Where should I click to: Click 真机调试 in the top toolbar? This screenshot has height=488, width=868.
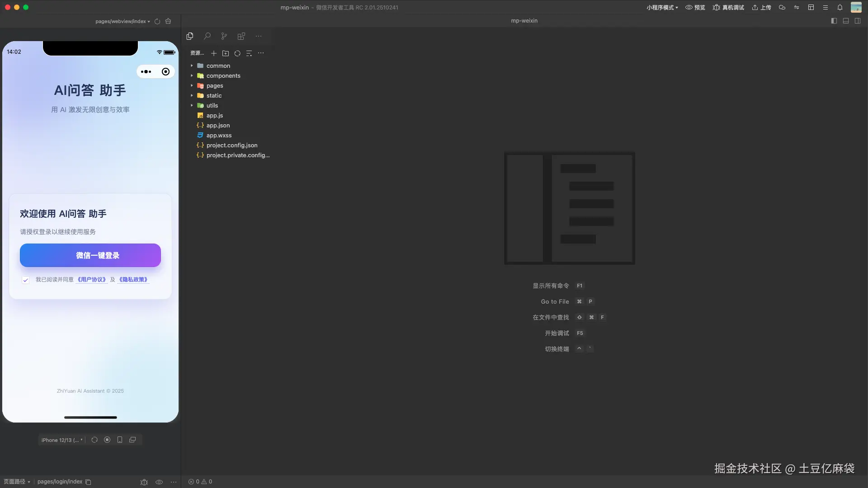click(728, 7)
